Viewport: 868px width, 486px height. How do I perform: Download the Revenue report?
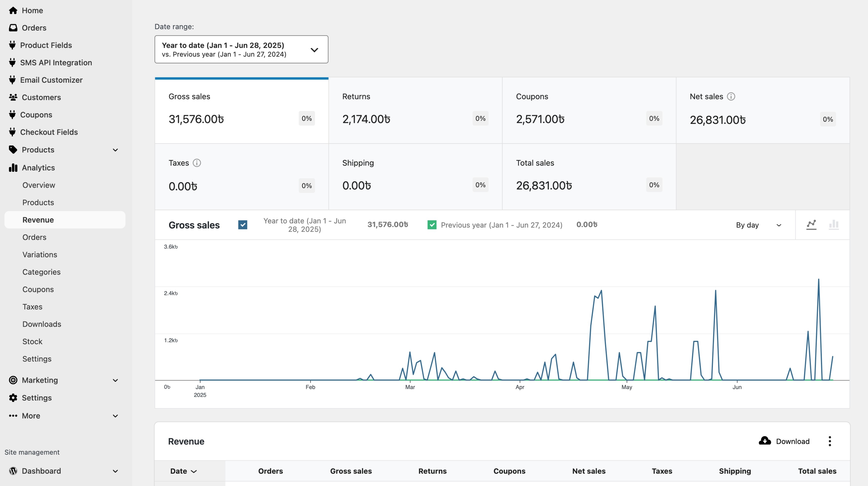pos(784,441)
